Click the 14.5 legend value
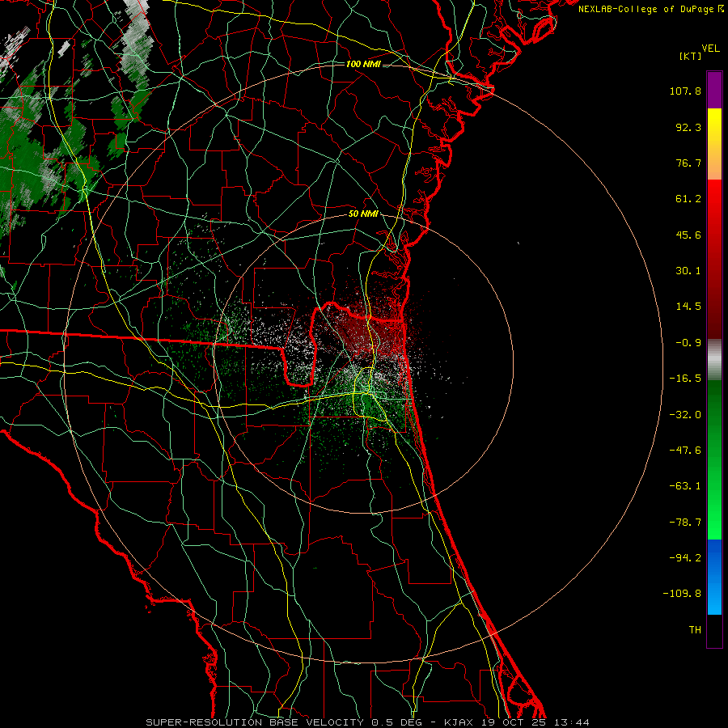Screen dimensions: 728x728 pos(688,307)
